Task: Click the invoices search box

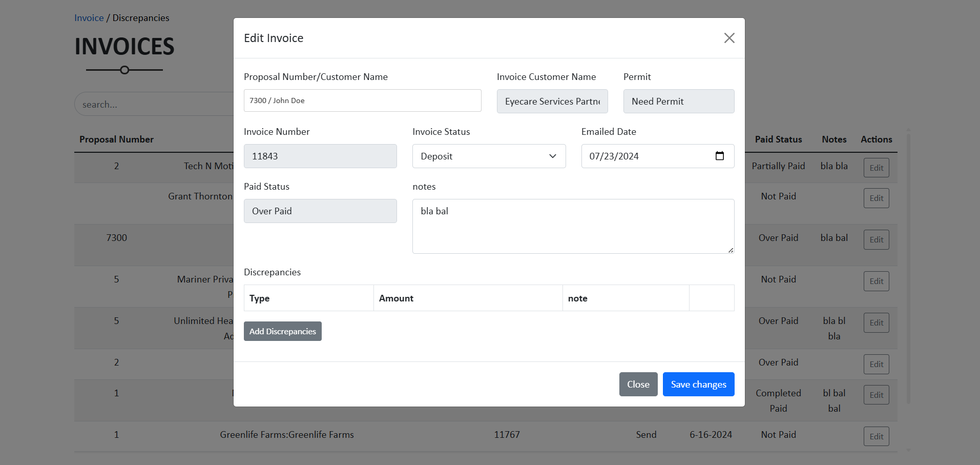Action: point(154,105)
